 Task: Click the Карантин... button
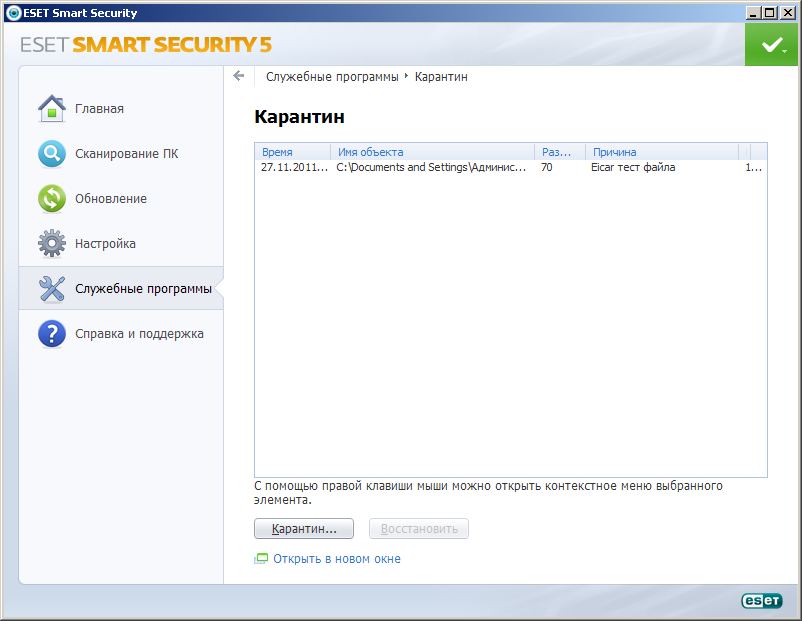(x=304, y=528)
